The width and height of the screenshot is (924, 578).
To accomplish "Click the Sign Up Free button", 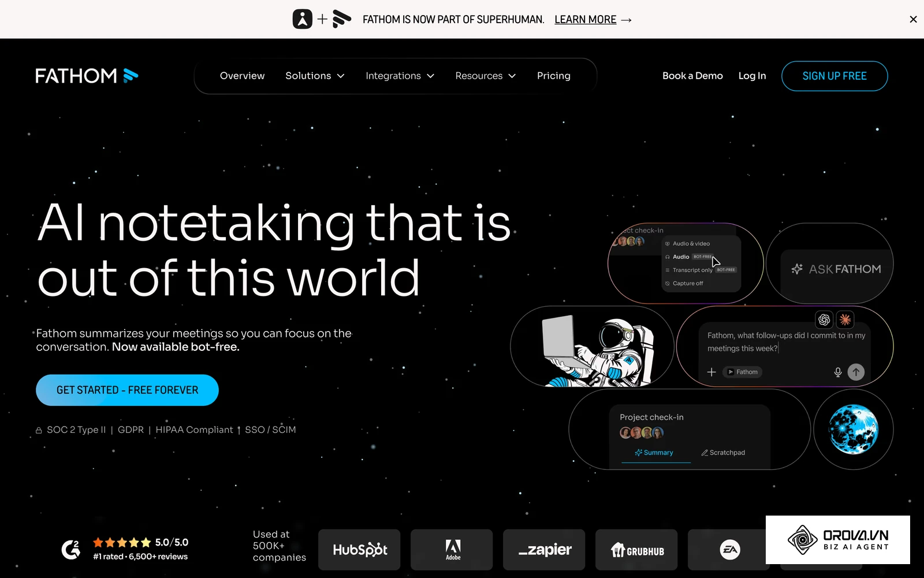I will (834, 76).
